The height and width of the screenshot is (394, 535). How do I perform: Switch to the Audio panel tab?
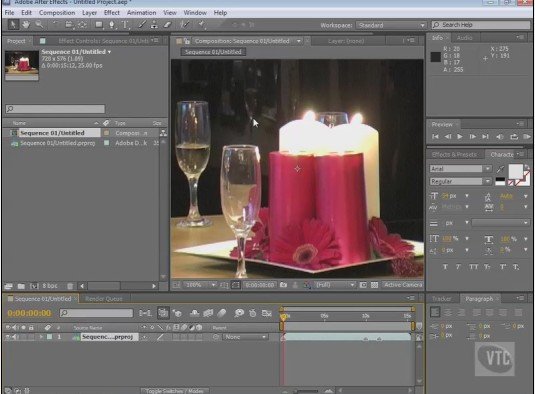point(464,38)
